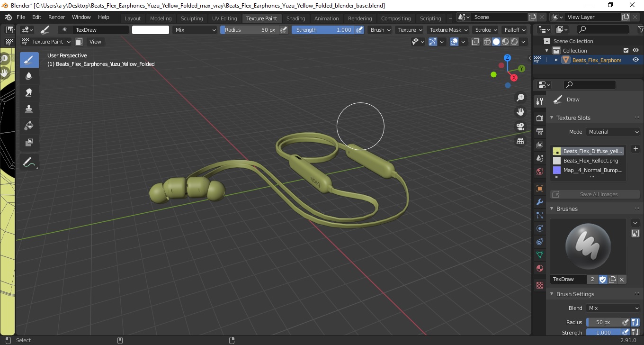Open the Object properties tab
Viewport: 644px width, 345px height.
click(x=539, y=189)
